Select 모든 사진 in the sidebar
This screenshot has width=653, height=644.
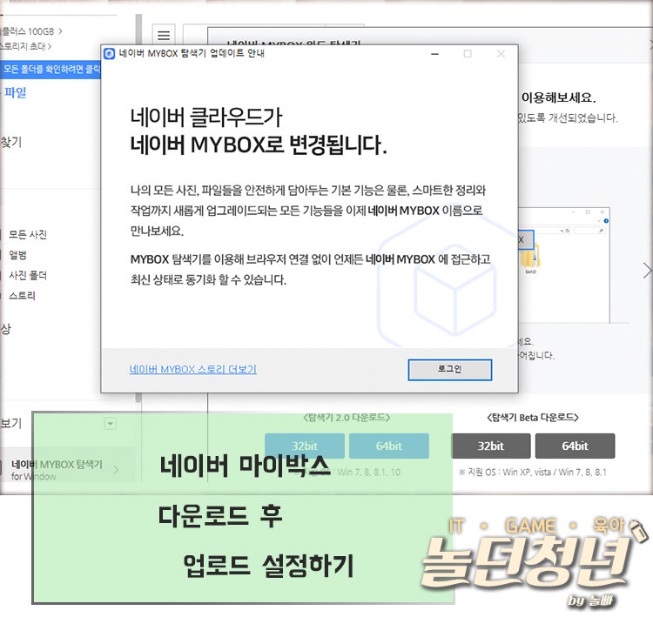tap(28, 234)
